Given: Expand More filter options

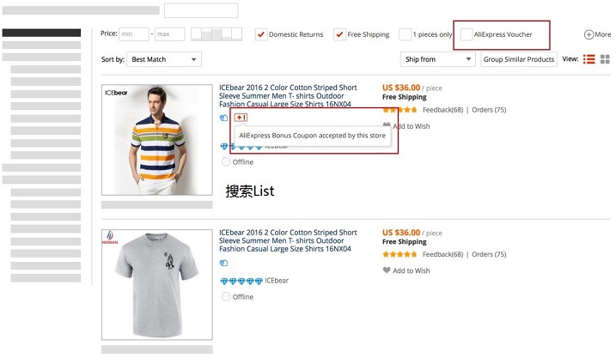Looking at the screenshot, I should click(597, 34).
